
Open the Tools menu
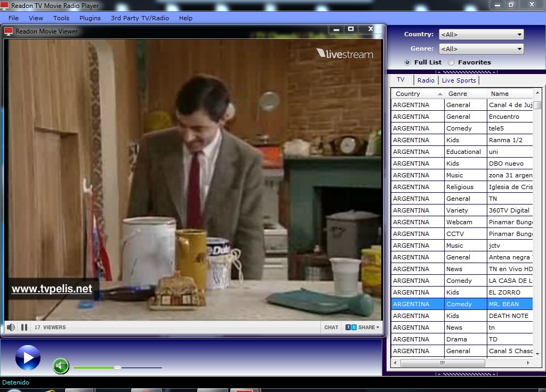61,18
